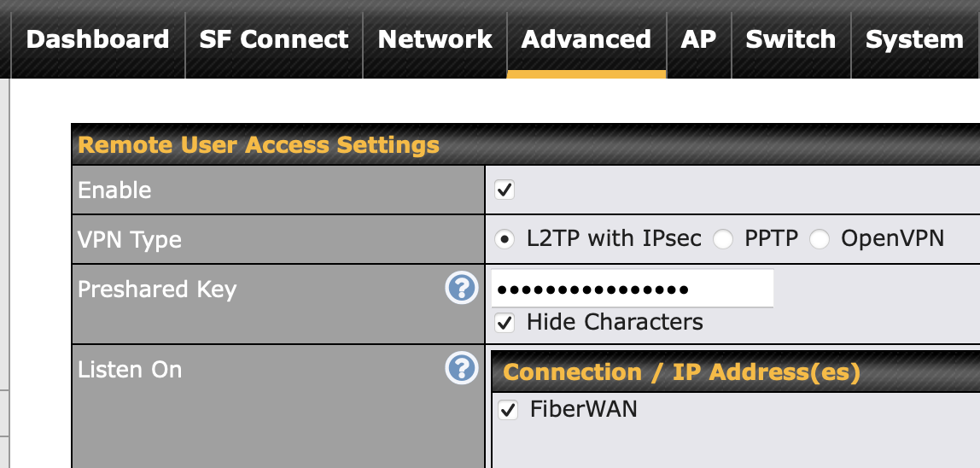Open Listen On help icon
Viewport: 980px width, 468px height.
pyautogui.click(x=461, y=369)
